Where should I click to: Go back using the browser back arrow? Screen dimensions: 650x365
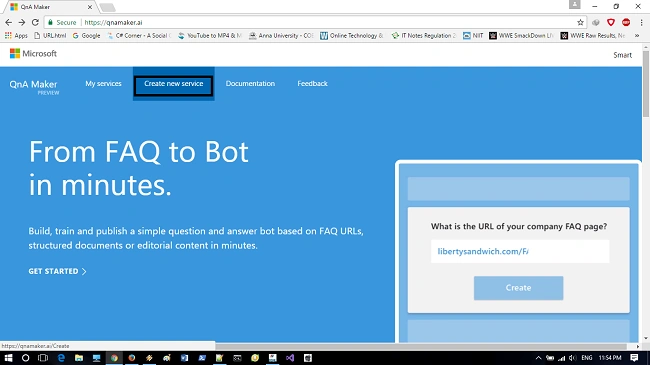coord(9,22)
